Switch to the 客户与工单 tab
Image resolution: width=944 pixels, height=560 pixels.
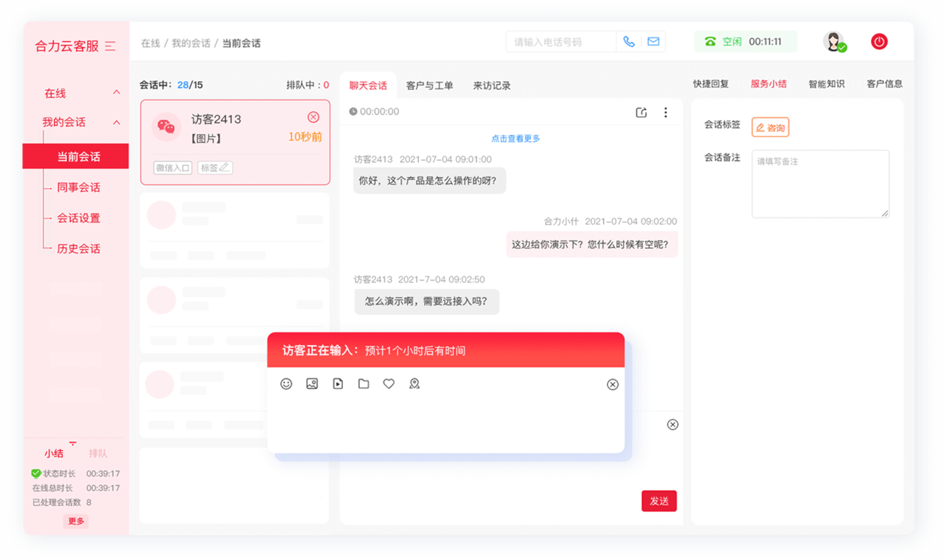tap(429, 85)
